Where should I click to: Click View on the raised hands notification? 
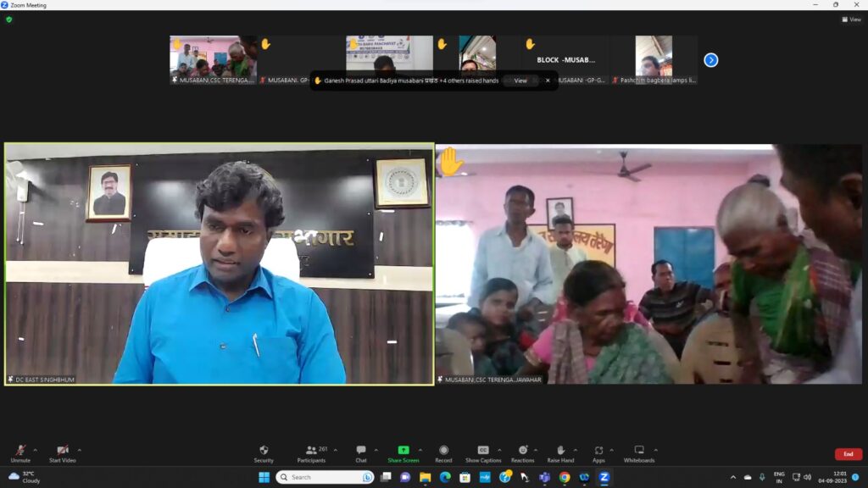(520, 80)
